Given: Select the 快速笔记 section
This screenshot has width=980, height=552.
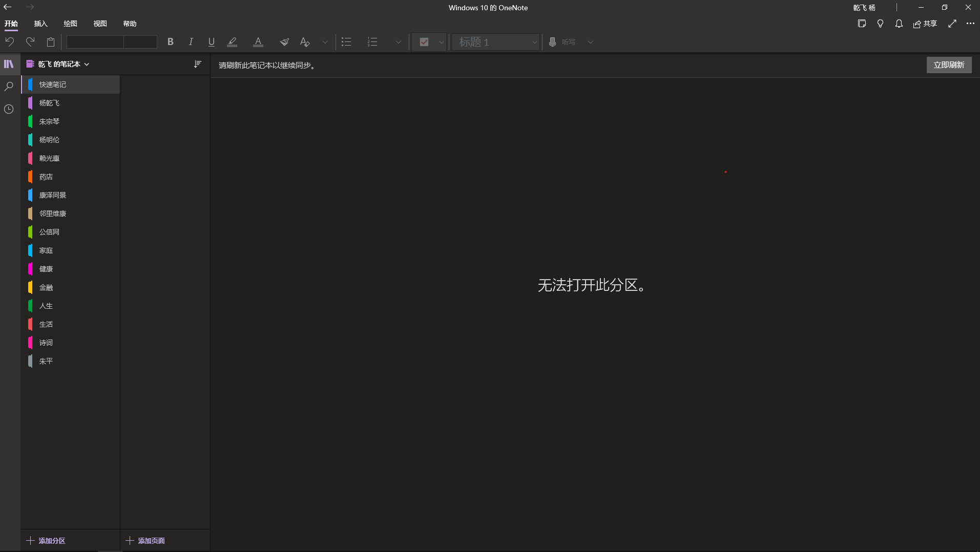Looking at the screenshot, I should tap(71, 84).
